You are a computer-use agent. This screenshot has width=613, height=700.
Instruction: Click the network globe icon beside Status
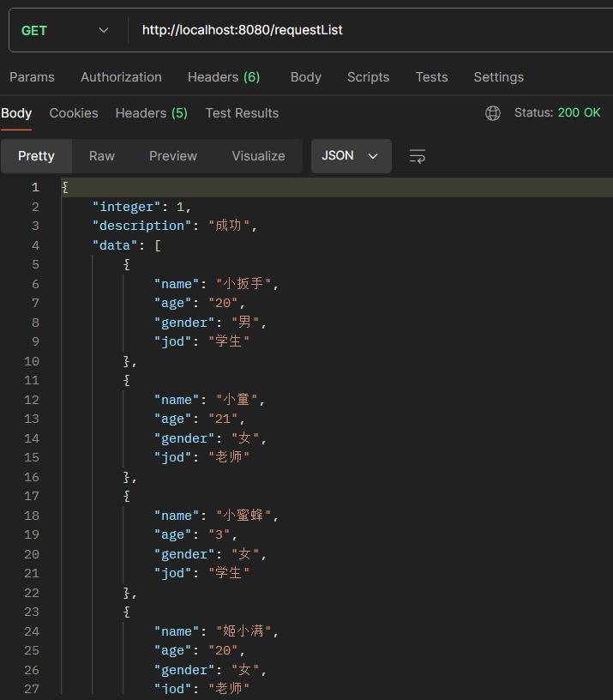pos(493,113)
